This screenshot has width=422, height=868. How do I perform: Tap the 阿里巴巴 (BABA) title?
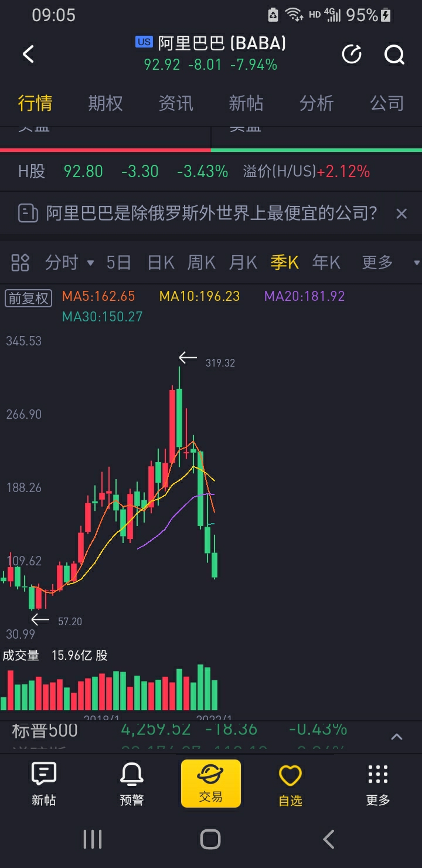coord(222,43)
